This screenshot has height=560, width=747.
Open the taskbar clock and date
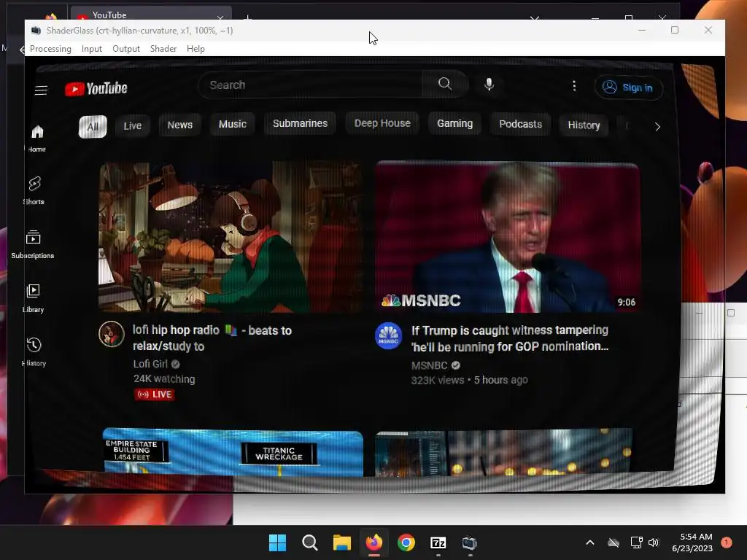(x=692, y=542)
